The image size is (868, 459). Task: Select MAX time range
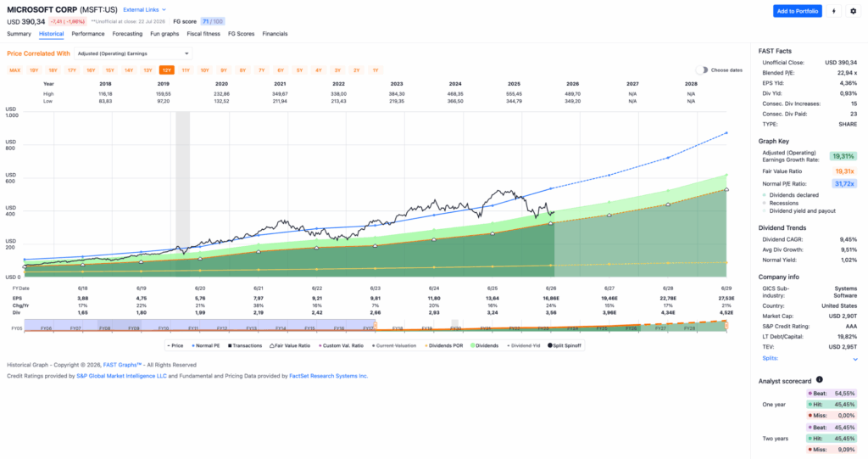coord(15,70)
